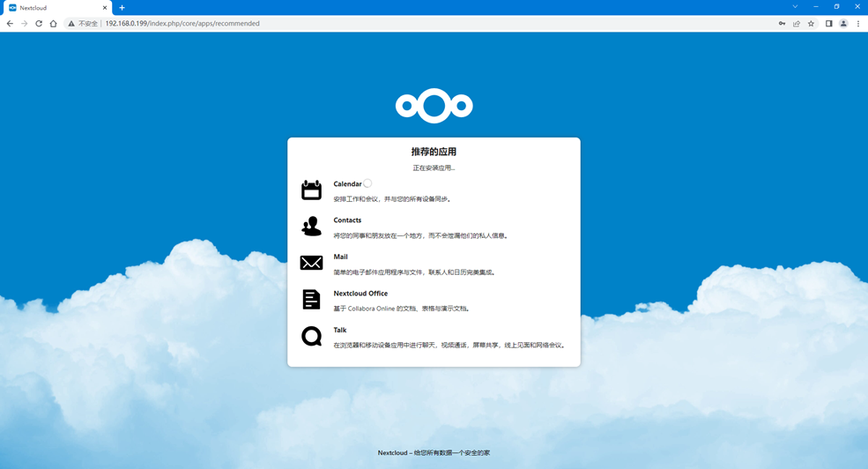Minimize the browser window
Screen dimensions: 868x469
(x=816, y=7)
